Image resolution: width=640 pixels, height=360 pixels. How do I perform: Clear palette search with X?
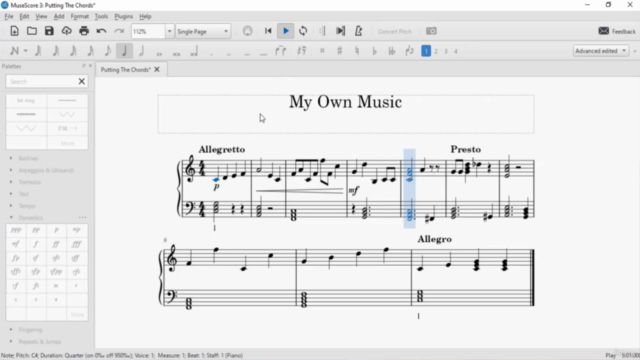click(82, 82)
